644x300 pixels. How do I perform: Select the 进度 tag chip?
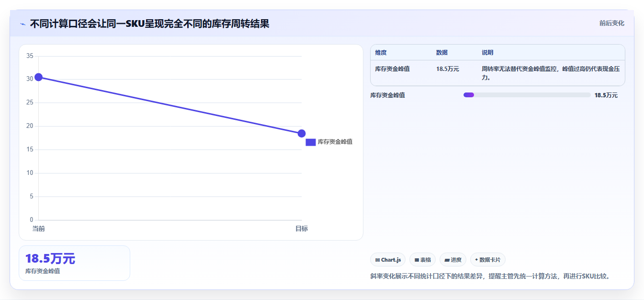tap(452, 260)
